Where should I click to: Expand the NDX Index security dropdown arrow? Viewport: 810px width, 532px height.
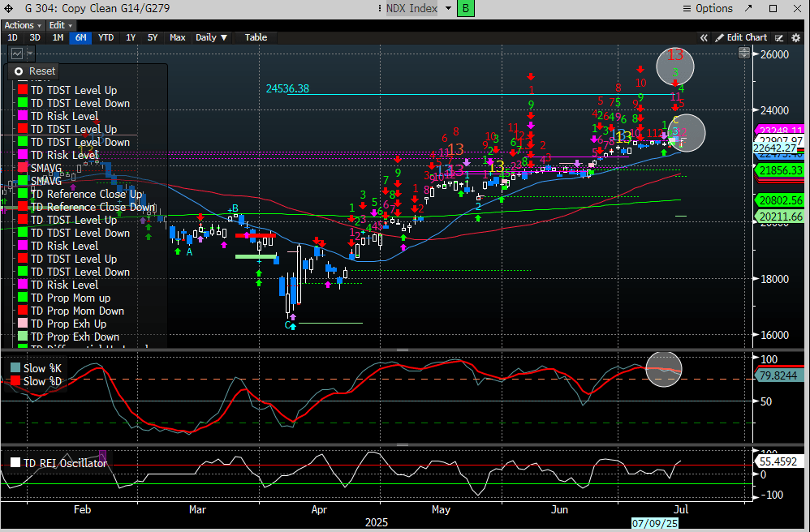click(x=449, y=8)
